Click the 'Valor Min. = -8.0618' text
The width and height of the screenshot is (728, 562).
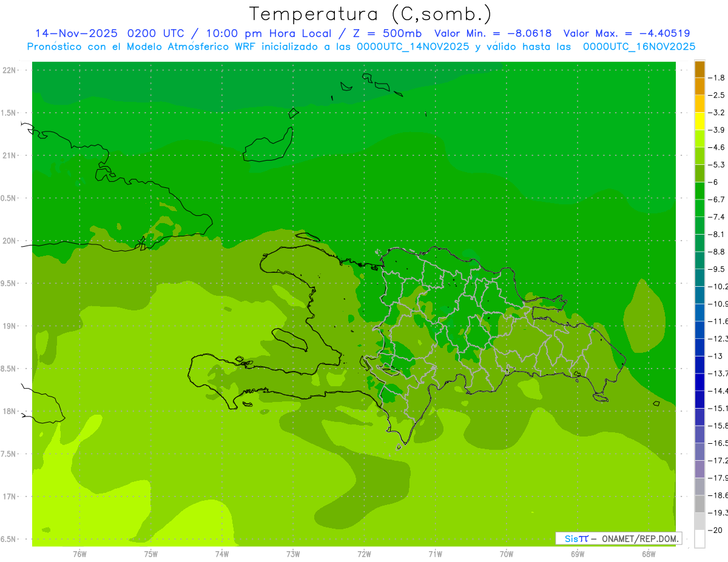click(x=493, y=33)
